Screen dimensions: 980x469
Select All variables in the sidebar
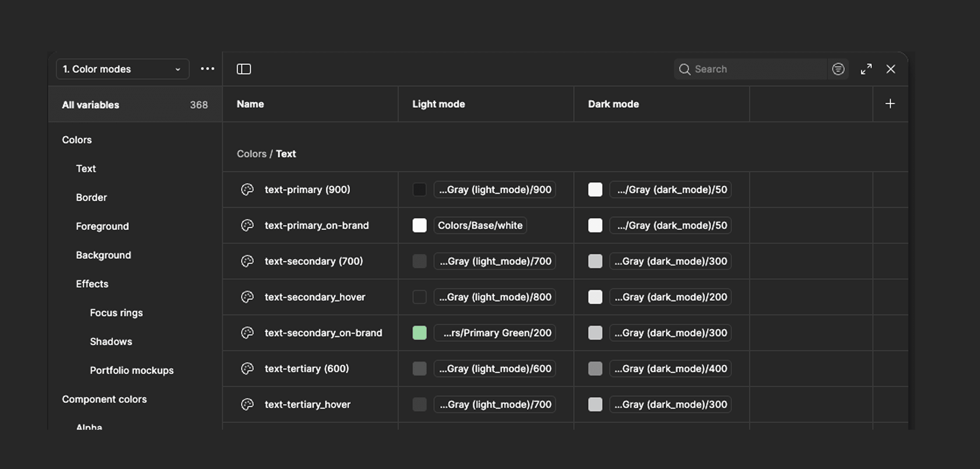point(91,105)
